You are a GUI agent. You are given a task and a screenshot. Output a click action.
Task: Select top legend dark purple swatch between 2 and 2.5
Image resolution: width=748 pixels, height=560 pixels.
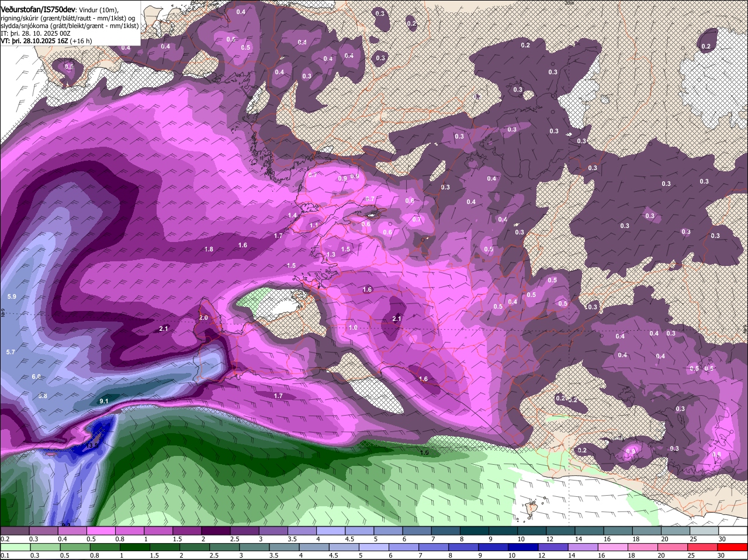click(x=216, y=530)
